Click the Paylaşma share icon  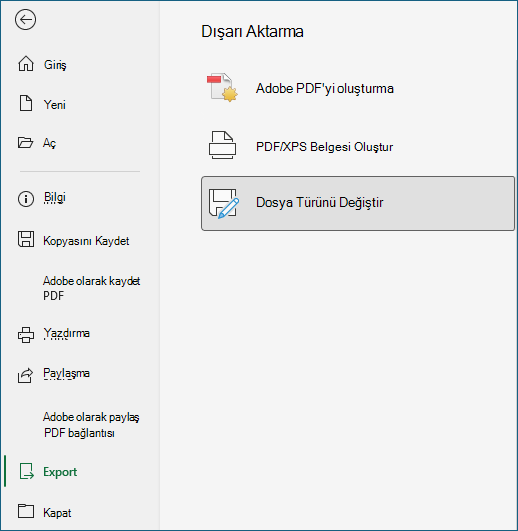pyautogui.click(x=25, y=376)
